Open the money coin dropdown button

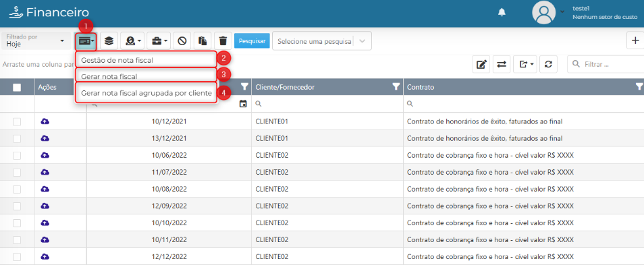pyautogui.click(x=132, y=41)
